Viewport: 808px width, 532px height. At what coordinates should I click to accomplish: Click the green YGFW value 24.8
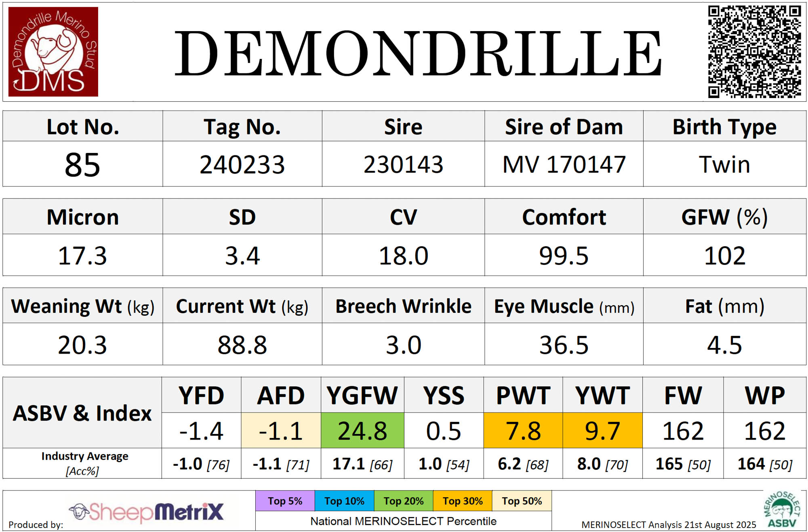[362, 430]
